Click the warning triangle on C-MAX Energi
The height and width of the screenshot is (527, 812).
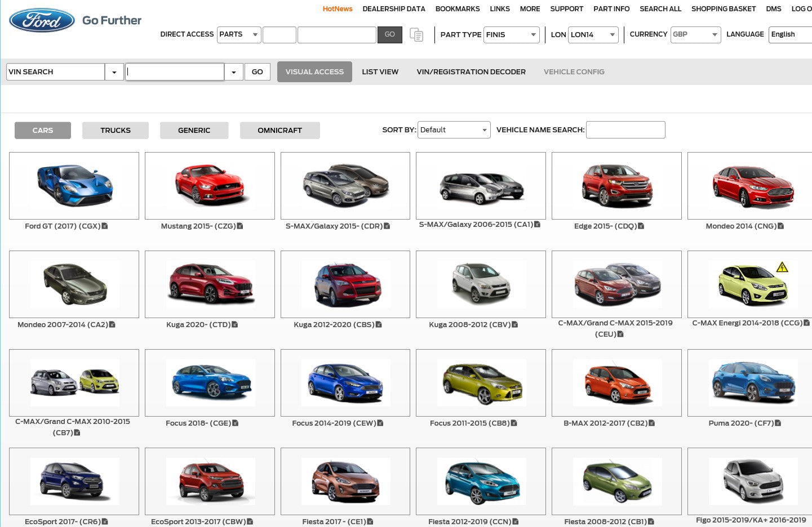pos(782,267)
